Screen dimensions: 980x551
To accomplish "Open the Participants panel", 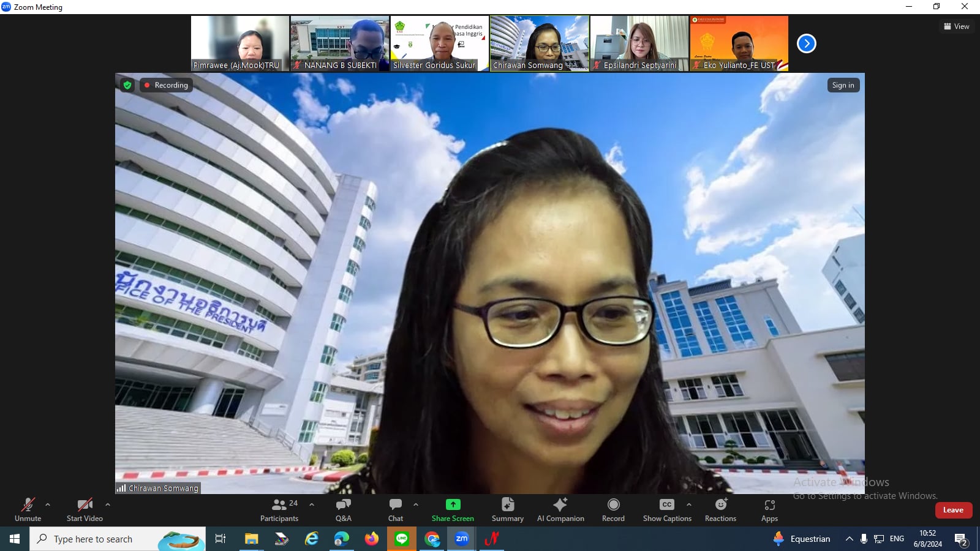I will tap(279, 509).
